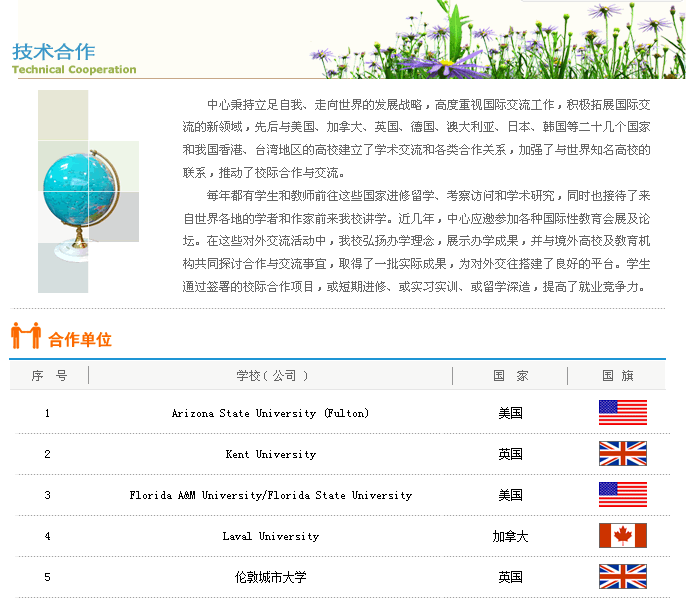Image resolution: width=690 pixels, height=609 pixels.
Task: Click the paragraph starting 中心秉持立足自我
Action: click(x=416, y=139)
